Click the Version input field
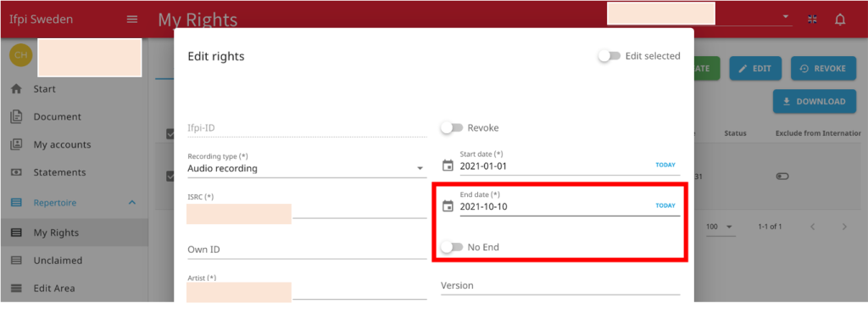The width and height of the screenshot is (868, 309). 560,286
